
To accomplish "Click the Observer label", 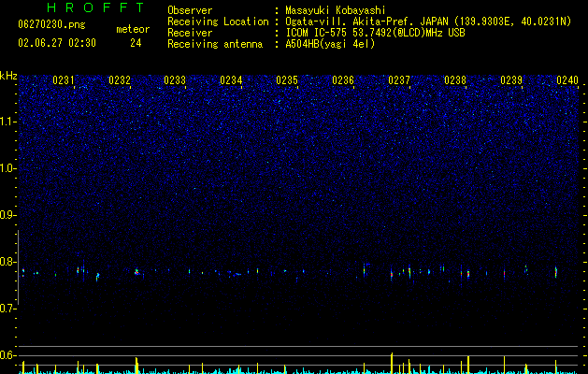I will coord(190,10).
